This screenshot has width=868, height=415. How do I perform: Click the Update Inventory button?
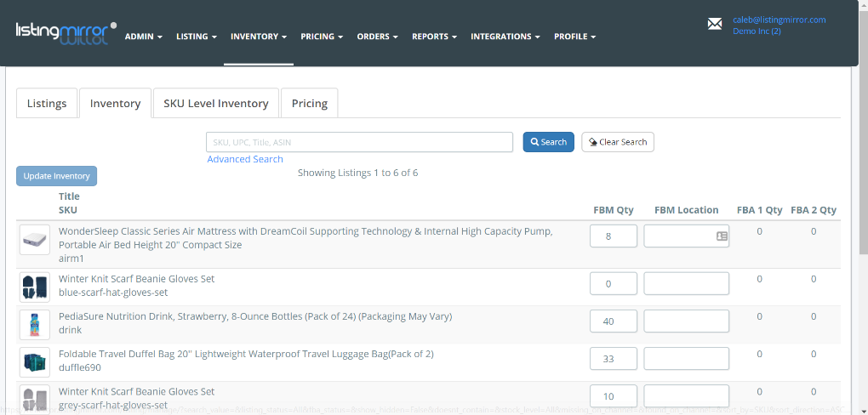56,176
